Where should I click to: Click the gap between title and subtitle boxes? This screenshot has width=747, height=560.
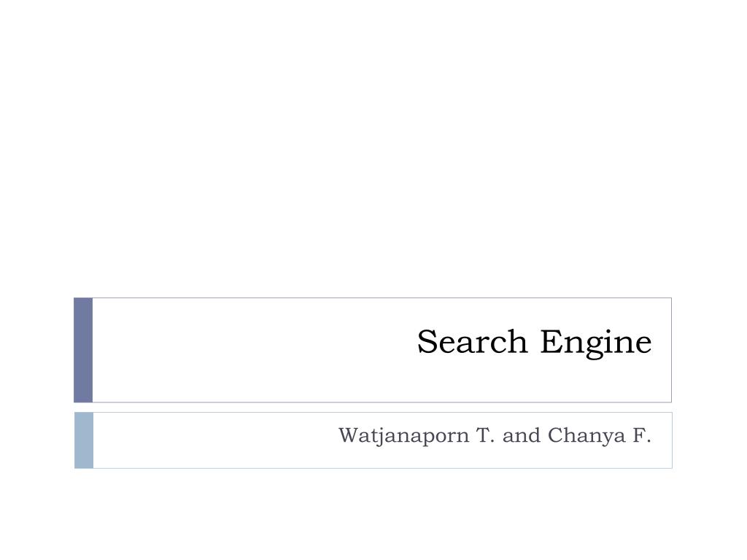373,408
